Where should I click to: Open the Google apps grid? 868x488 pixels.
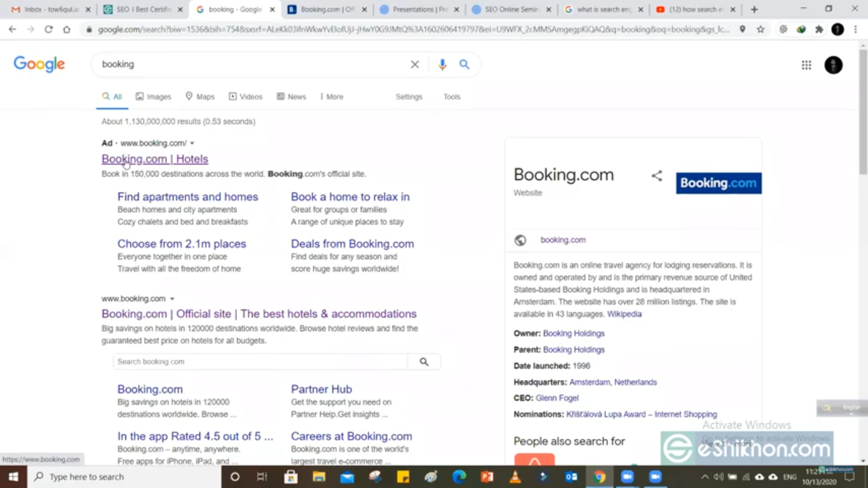point(806,65)
